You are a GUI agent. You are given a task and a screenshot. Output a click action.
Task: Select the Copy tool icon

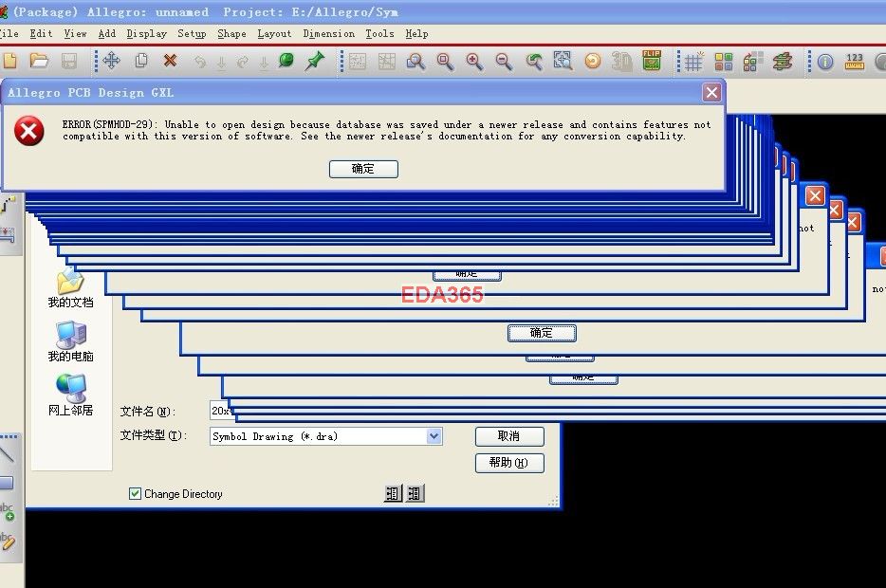click(x=141, y=61)
